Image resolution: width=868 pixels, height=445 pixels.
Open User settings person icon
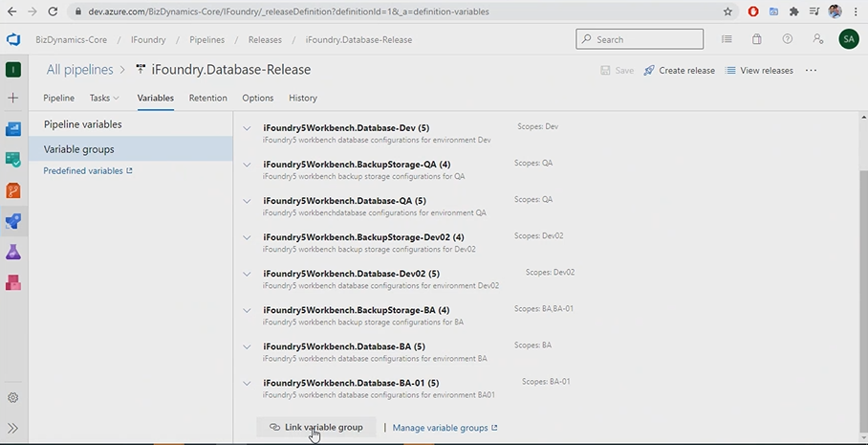[817, 39]
